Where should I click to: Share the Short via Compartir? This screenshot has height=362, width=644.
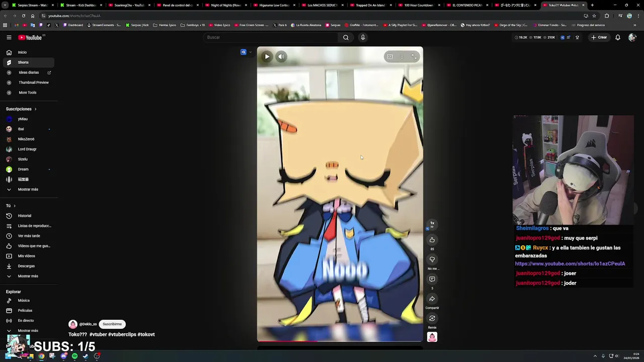[x=432, y=299]
